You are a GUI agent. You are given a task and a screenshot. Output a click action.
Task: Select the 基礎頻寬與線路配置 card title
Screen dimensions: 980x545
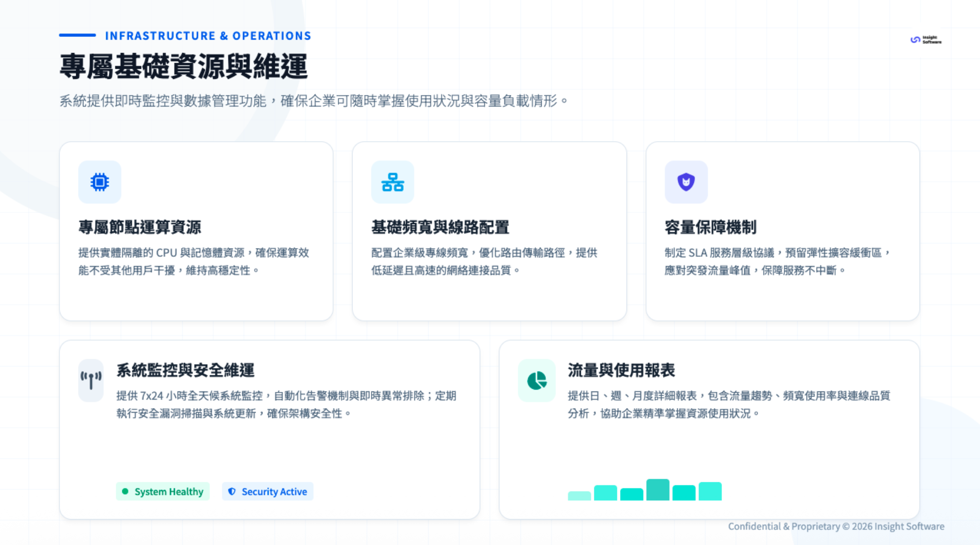click(x=440, y=227)
